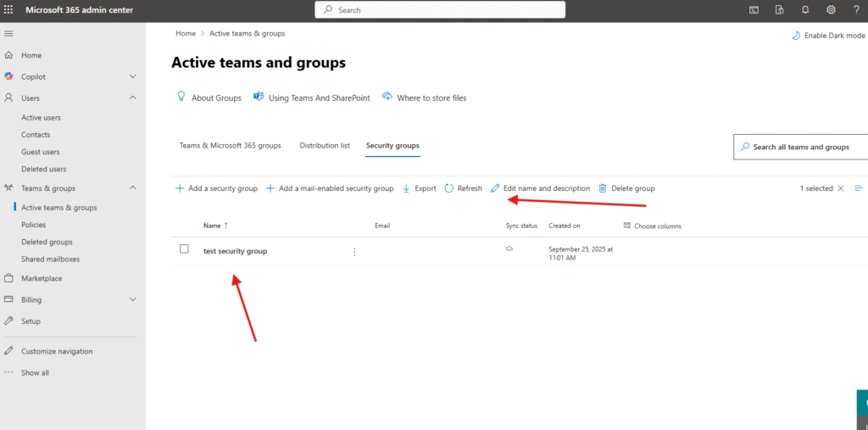The width and height of the screenshot is (868, 430).
Task: Collapse the Users navigation section
Action: coord(132,98)
